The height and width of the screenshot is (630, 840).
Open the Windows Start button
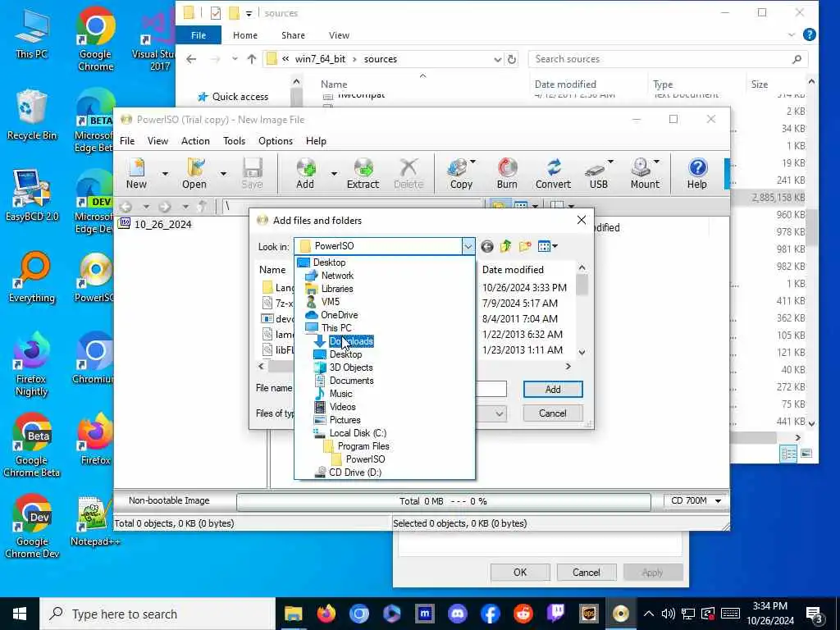click(x=20, y=614)
